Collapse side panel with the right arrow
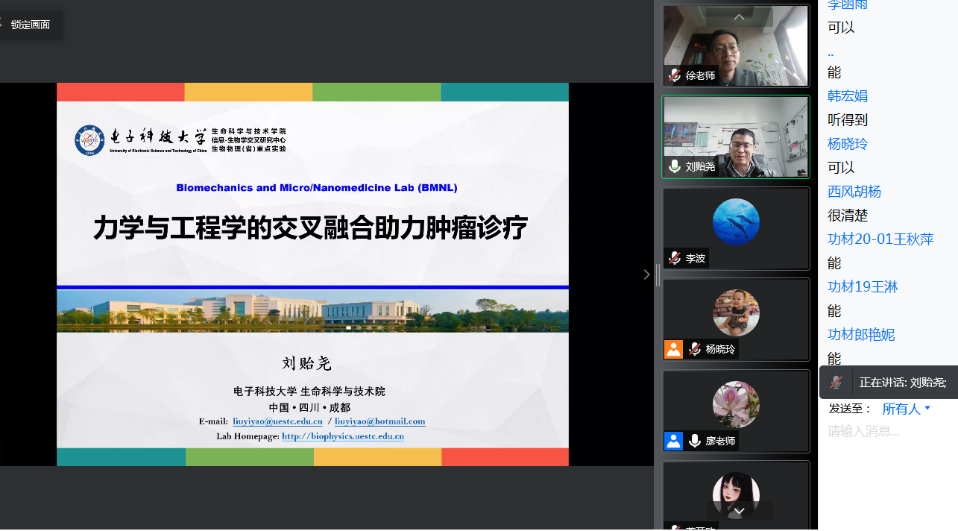958x531 pixels. pos(646,274)
